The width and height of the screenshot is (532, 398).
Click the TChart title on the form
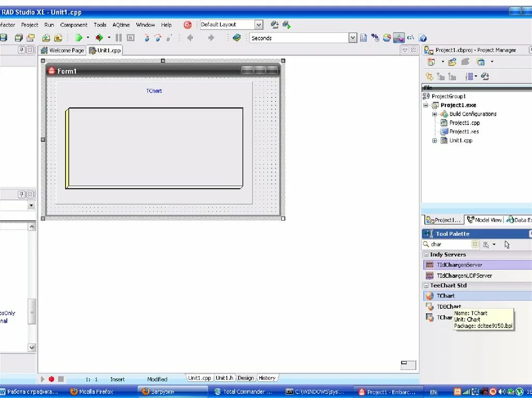point(154,91)
